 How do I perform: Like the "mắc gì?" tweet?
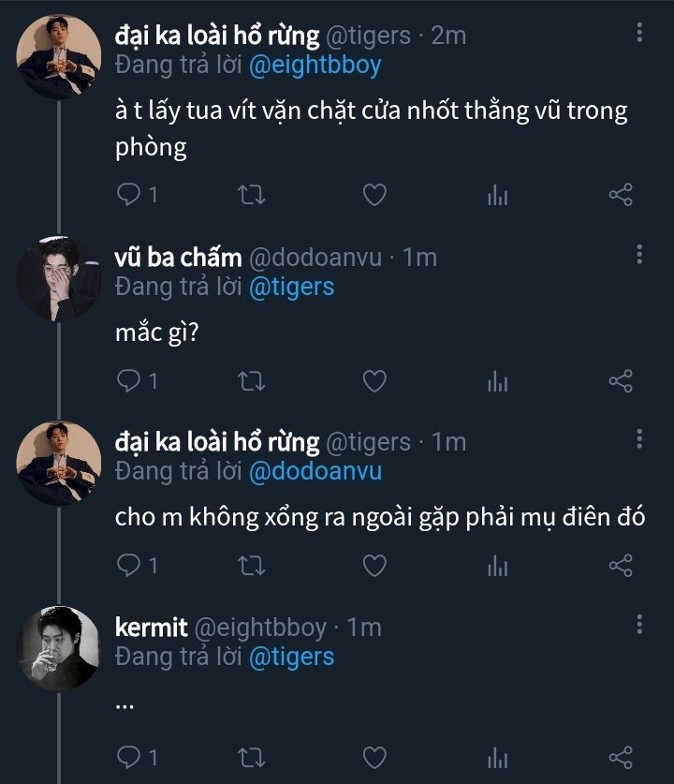[x=374, y=380]
